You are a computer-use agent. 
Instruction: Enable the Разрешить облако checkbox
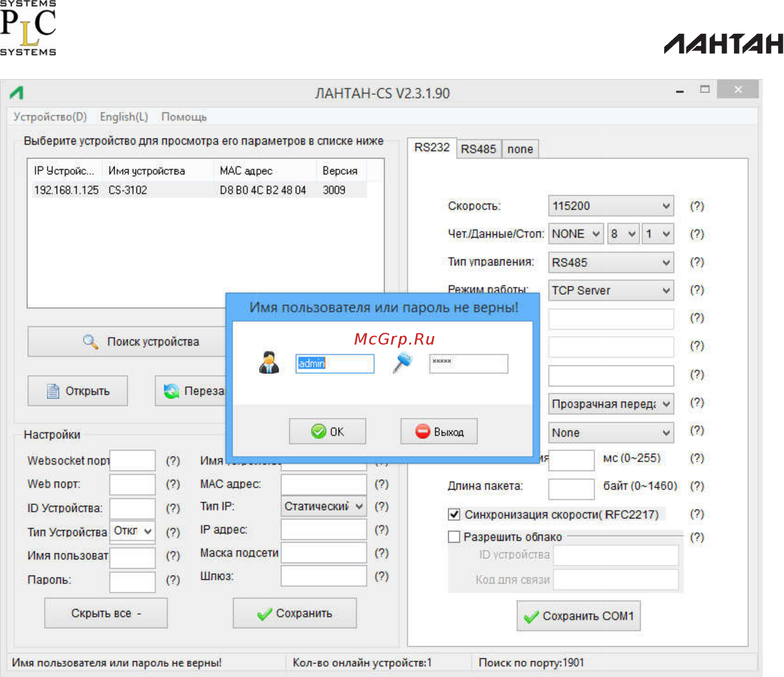click(x=454, y=537)
